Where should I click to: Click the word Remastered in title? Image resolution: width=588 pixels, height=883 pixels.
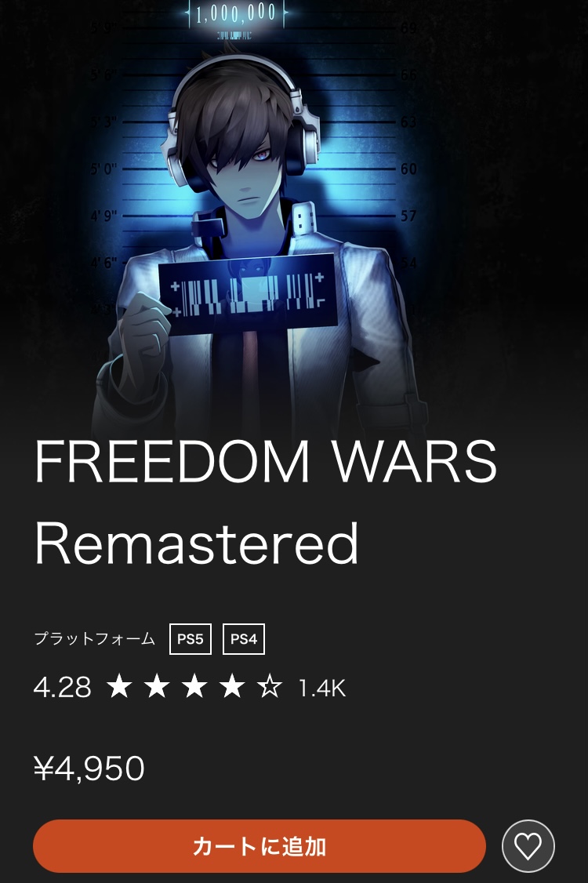(196, 543)
